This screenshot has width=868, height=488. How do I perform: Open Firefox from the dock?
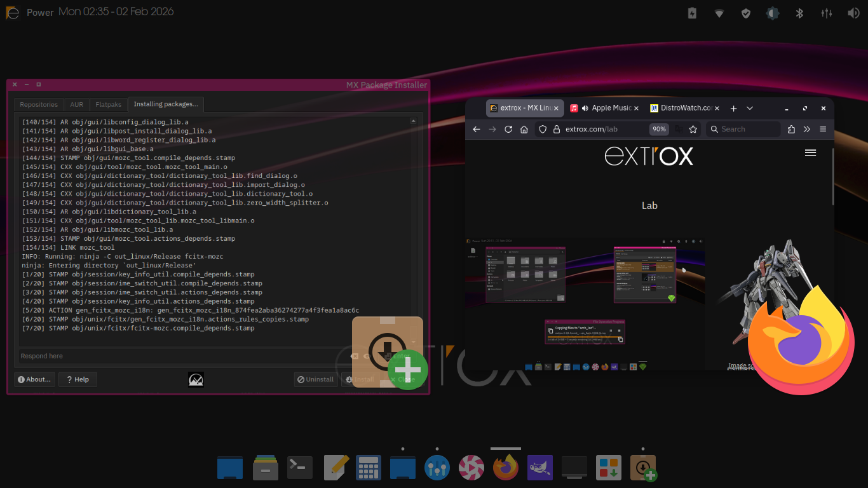click(x=506, y=468)
